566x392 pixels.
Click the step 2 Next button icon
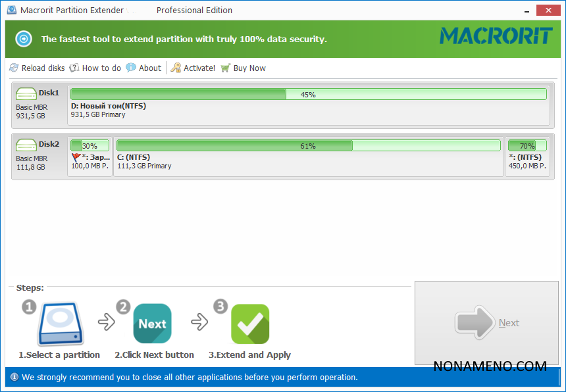coord(152,324)
